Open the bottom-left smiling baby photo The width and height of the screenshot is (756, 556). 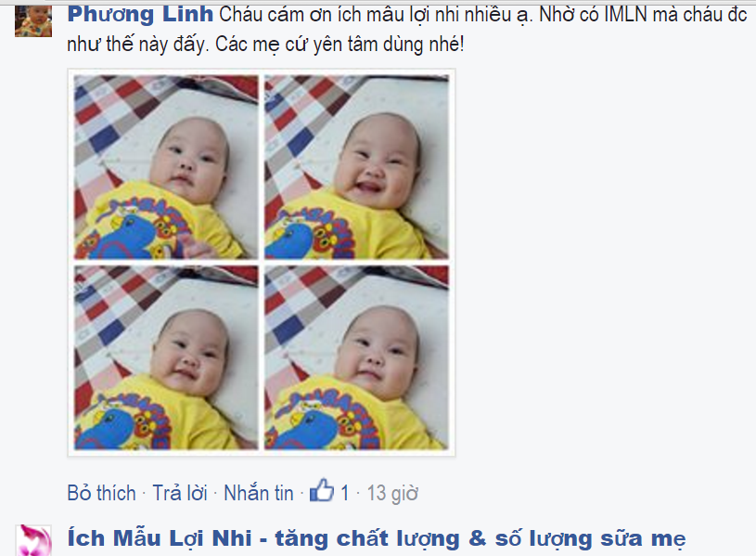coord(166,357)
